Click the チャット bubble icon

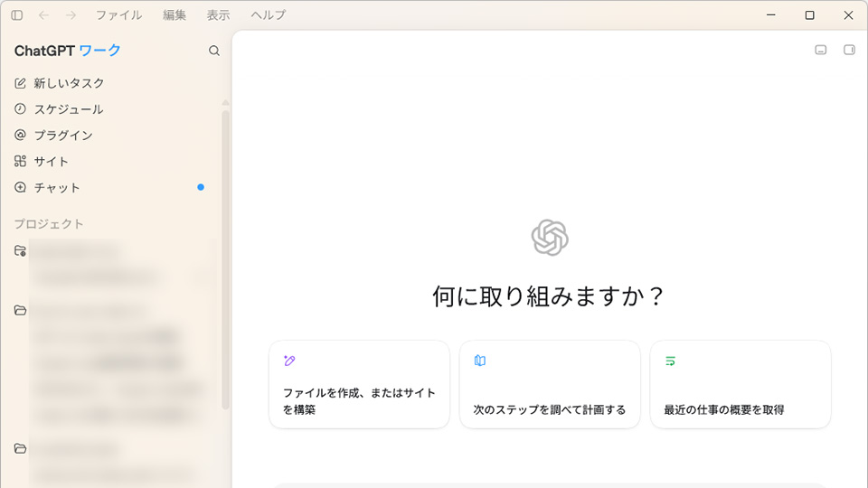(20, 187)
